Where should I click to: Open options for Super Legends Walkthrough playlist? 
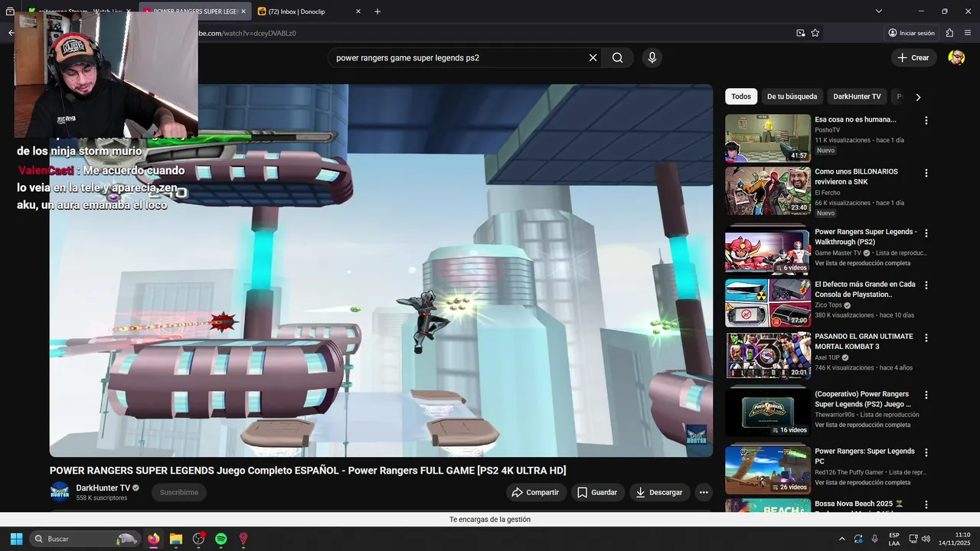pyautogui.click(x=926, y=233)
